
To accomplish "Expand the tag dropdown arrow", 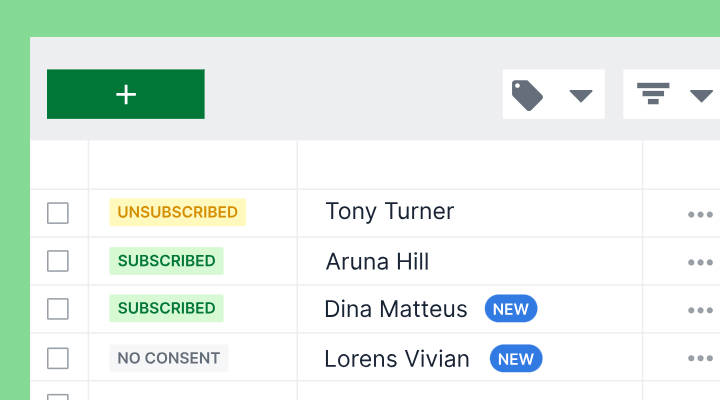I will pyautogui.click(x=581, y=96).
